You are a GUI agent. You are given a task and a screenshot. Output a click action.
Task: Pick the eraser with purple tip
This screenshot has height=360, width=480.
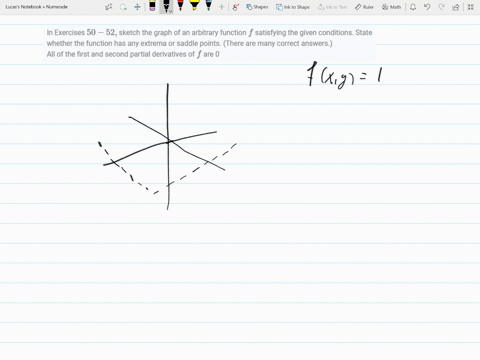(152, 6)
